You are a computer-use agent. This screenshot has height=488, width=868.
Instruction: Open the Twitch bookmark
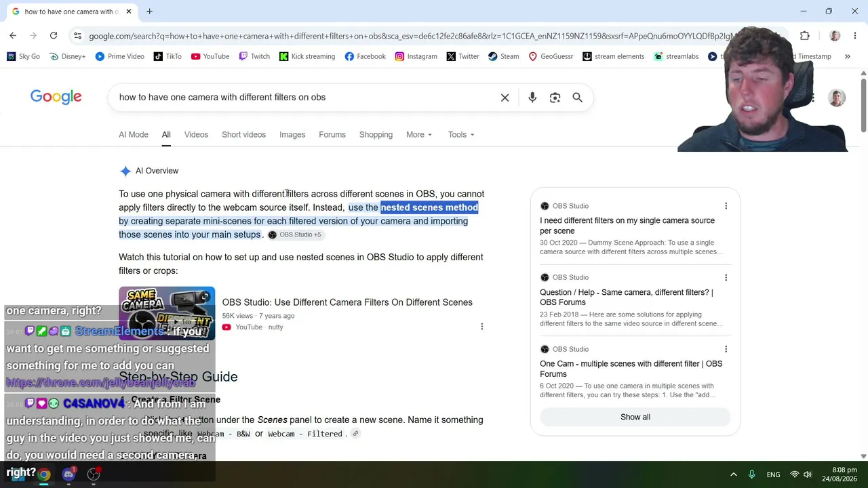pos(254,56)
